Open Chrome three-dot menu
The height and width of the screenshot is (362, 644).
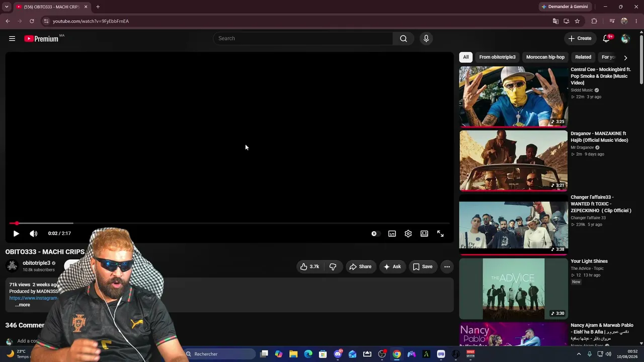636,21
